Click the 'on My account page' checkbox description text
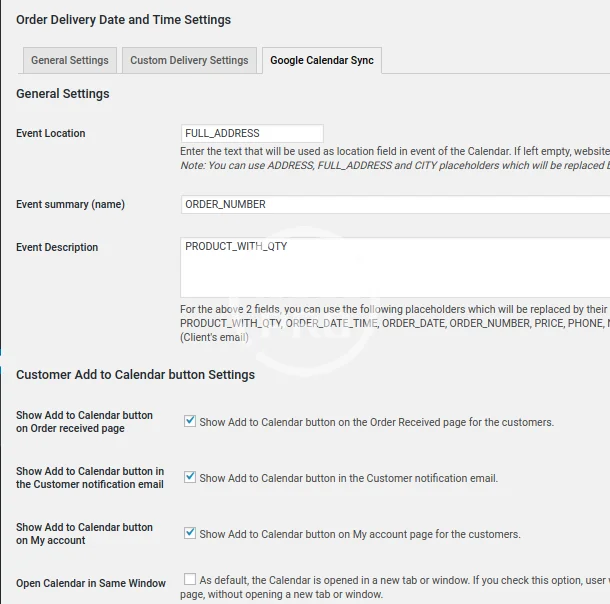The width and height of the screenshot is (610, 604). 359,534
